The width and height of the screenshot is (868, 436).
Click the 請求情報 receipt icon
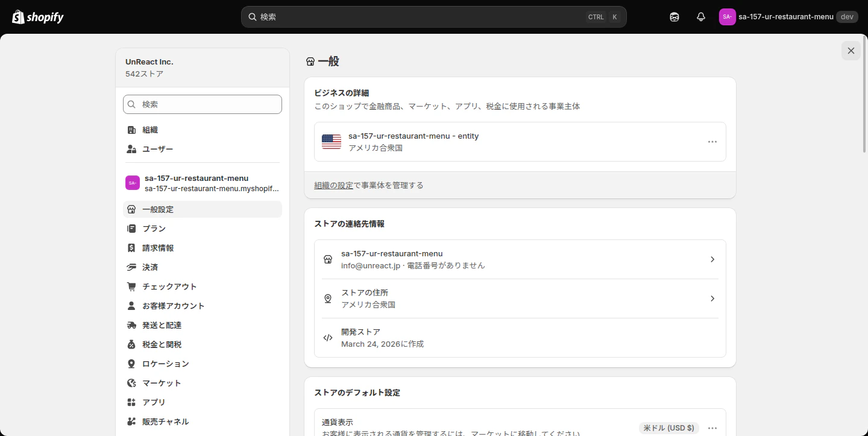(131, 248)
